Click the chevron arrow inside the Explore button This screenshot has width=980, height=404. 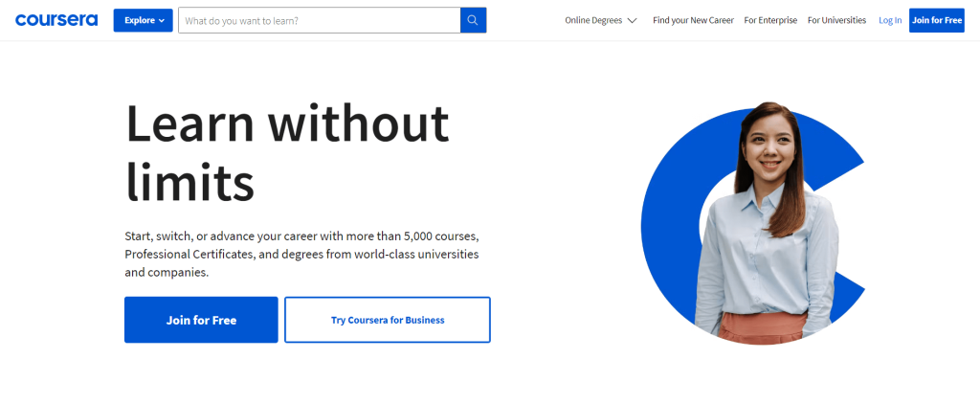click(161, 21)
